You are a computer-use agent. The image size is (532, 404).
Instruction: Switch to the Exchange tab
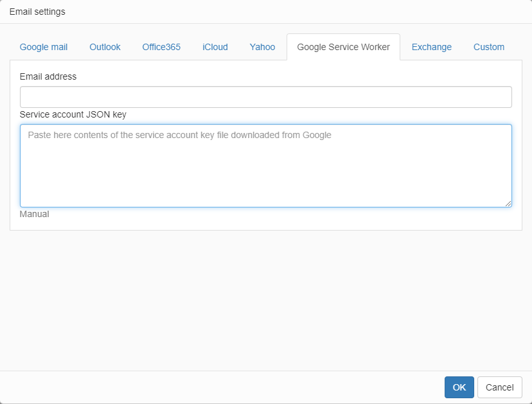pyautogui.click(x=431, y=47)
